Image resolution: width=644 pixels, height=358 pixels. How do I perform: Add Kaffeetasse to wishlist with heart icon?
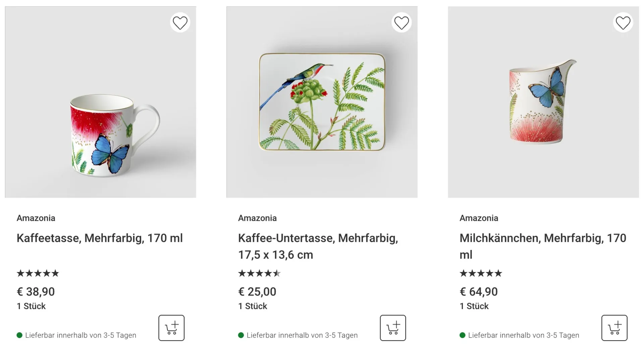(180, 23)
